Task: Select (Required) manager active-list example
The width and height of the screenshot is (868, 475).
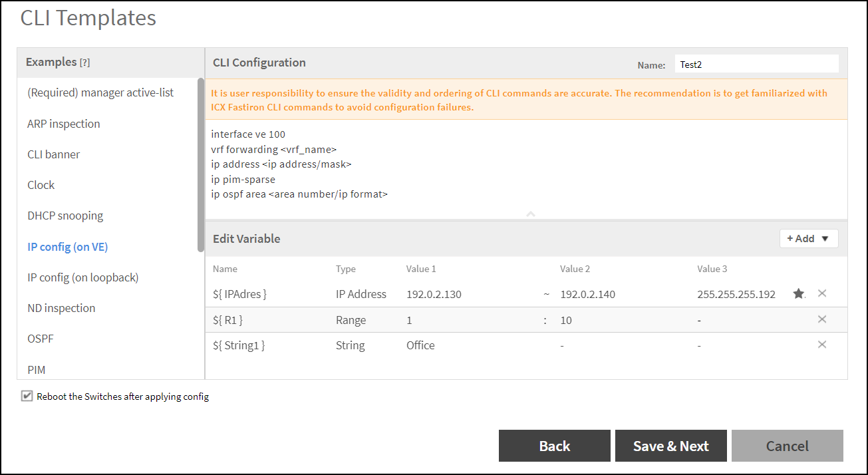Action: coord(100,92)
